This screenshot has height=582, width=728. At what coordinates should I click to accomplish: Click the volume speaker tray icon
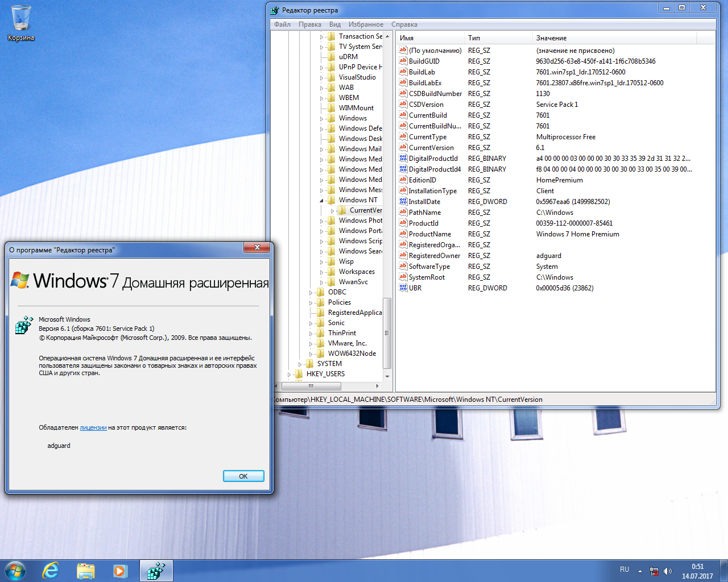(668, 571)
